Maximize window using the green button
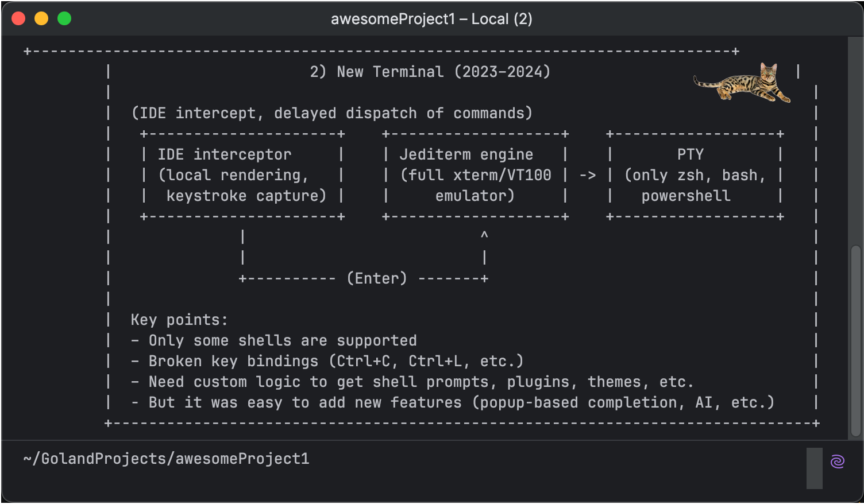Screen dimensions: 864x504 [64, 19]
